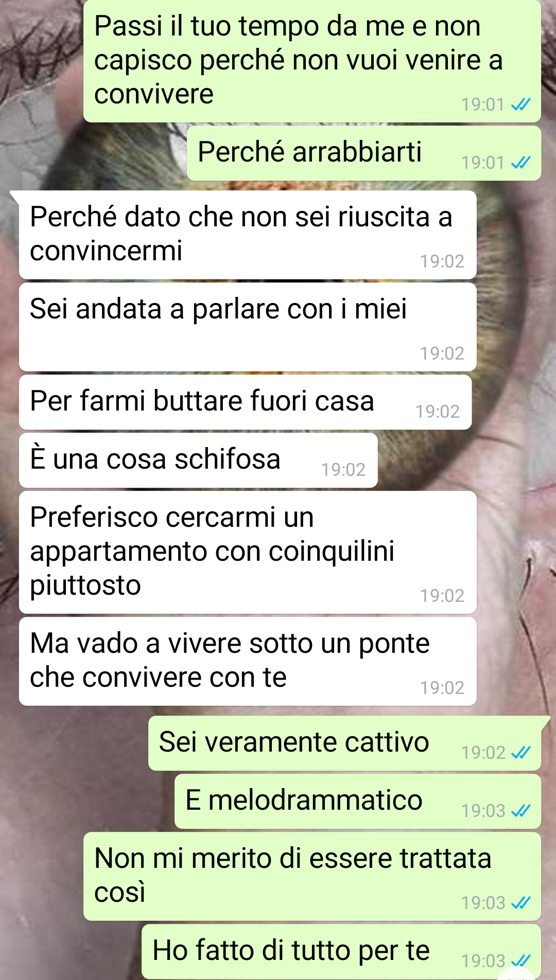556x980 pixels.
Task: Select the 'È una cosa schifosa' message
Action: click(x=198, y=460)
